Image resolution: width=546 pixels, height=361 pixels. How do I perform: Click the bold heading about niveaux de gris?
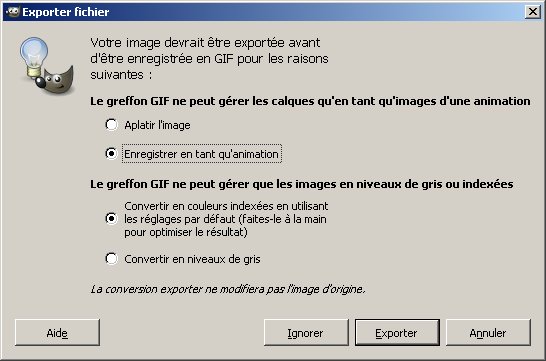pyautogui.click(x=302, y=184)
